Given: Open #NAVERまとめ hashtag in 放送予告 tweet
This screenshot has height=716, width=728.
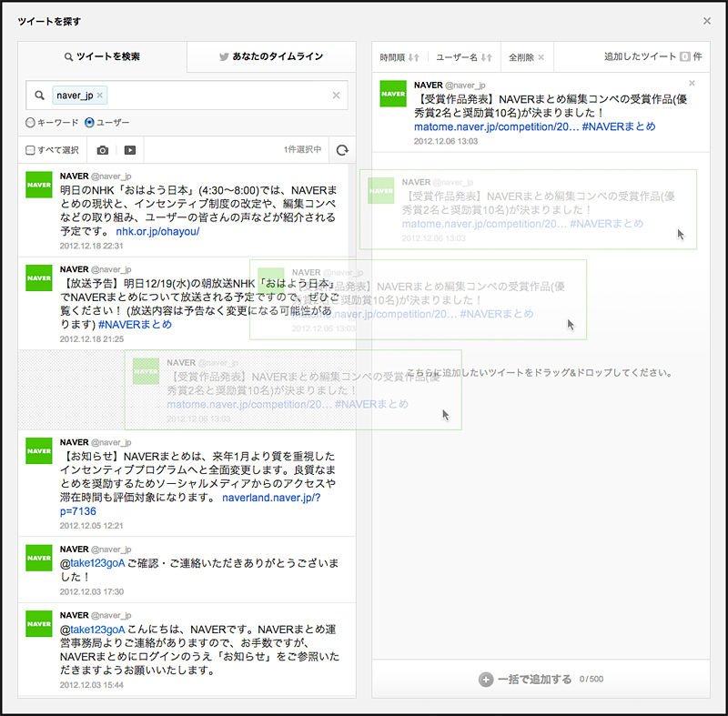Looking at the screenshot, I should click(135, 325).
